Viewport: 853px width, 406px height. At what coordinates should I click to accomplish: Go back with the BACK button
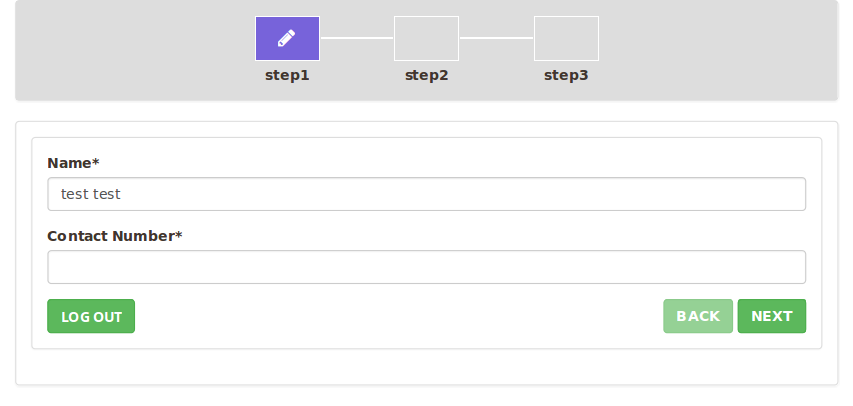tap(698, 316)
